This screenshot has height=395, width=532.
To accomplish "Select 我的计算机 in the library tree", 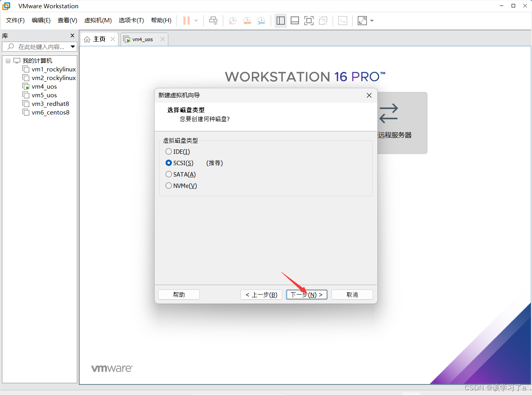I will [37, 61].
